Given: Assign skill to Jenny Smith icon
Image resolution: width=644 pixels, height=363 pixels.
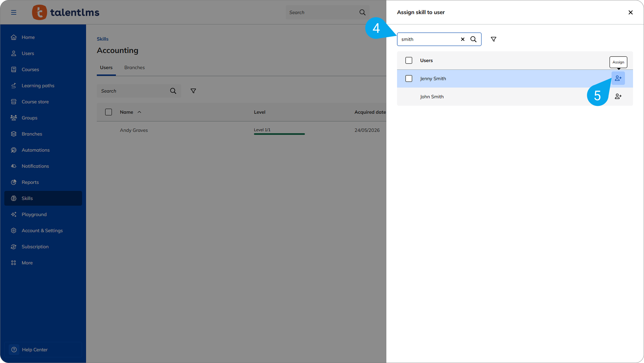Looking at the screenshot, I should 618,78.
